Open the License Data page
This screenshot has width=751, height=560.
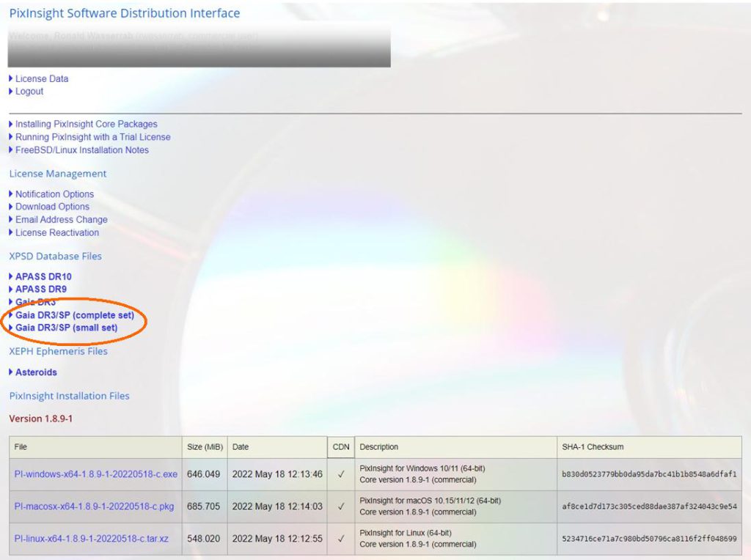42,78
